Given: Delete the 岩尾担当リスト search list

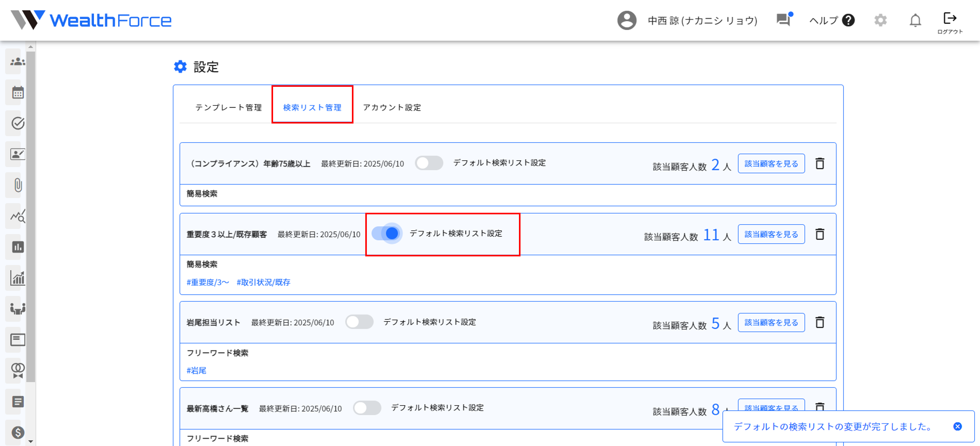Looking at the screenshot, I should (x=820, y=322).
